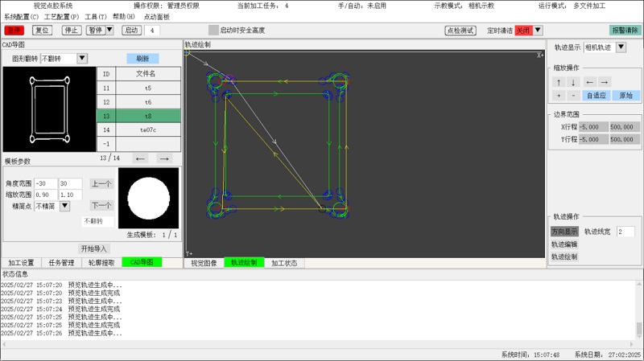
Task: Pan trajectory view left with left arrow
Action: 589,82
